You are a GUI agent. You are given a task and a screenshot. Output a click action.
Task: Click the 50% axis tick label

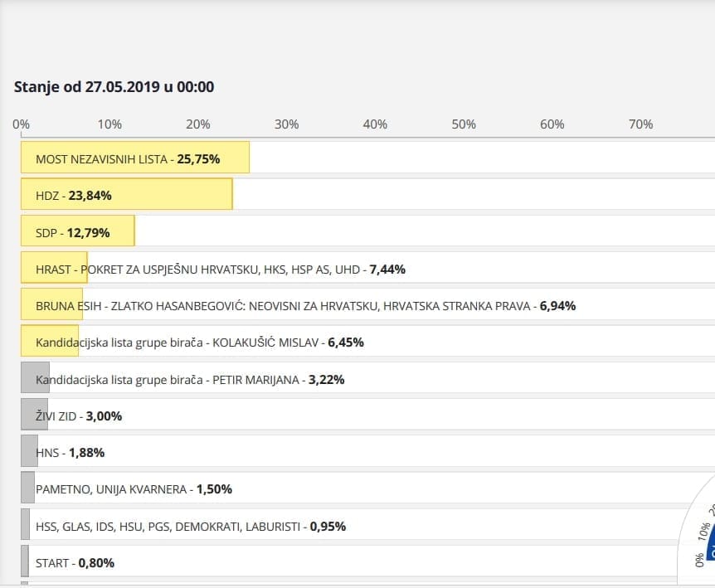464,124
